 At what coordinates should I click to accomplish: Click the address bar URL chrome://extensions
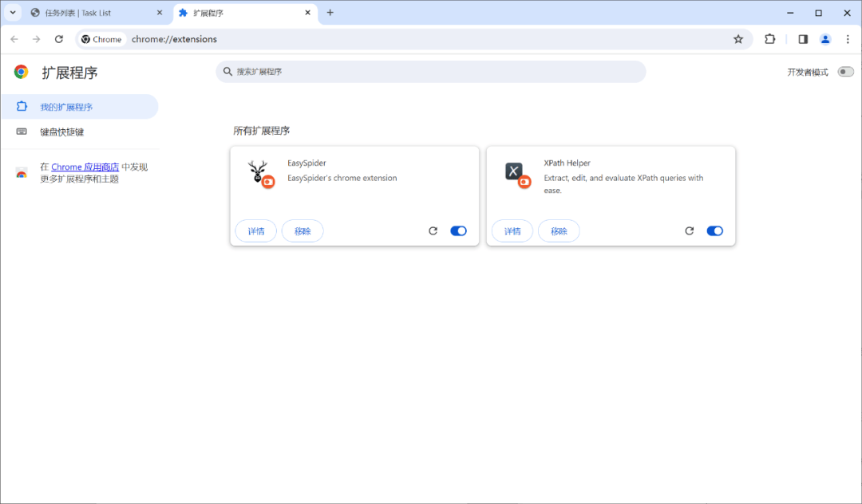pos(174,39)
